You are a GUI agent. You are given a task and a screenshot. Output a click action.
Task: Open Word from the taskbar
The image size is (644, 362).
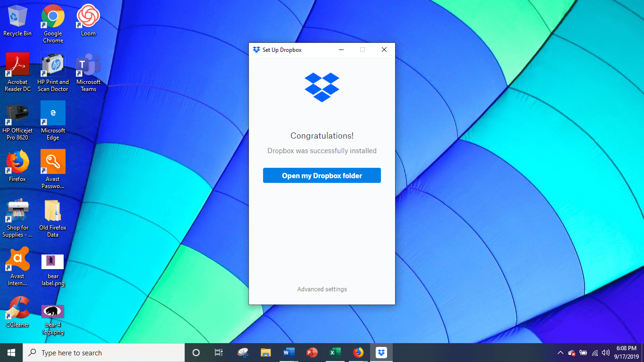coord(289,353)
